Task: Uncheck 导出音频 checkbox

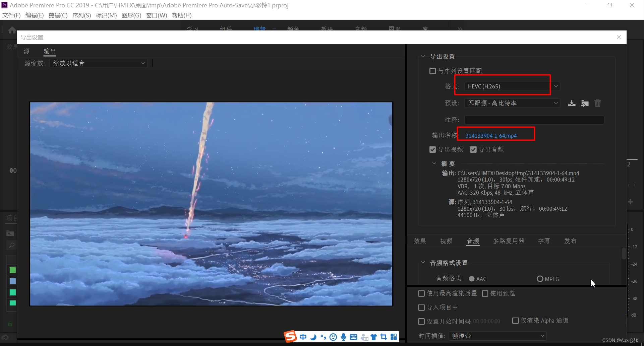Action: [473, 149]
